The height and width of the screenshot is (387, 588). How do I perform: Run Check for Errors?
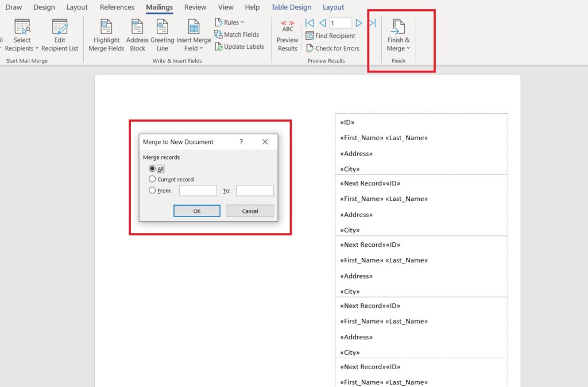pyautogui.click(x=333, y=48)
